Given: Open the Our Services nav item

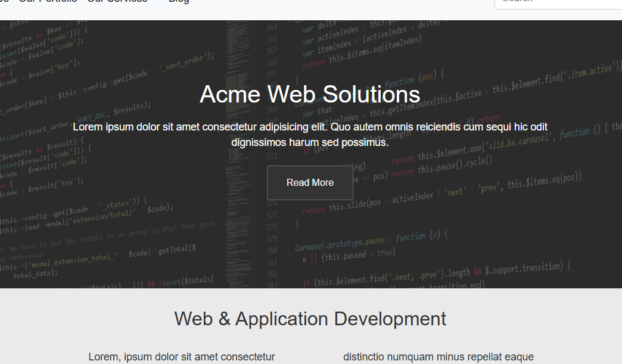Looking at the screenshot, I should (x=117, y=1).
